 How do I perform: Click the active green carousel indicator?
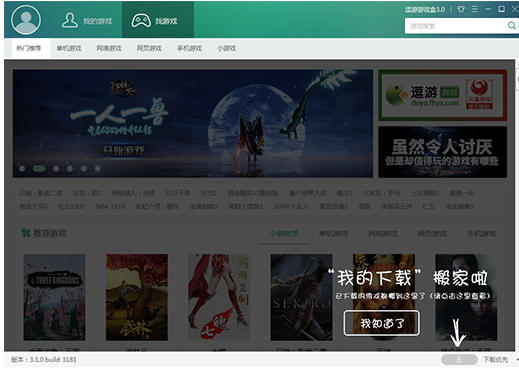pyautogui.click(x=39, y=169)
